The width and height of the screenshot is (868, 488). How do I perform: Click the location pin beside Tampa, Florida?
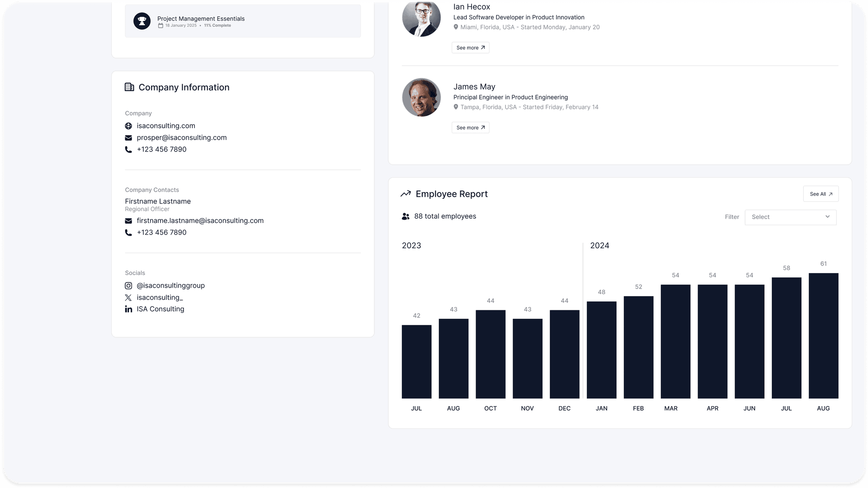click(456, 107)
